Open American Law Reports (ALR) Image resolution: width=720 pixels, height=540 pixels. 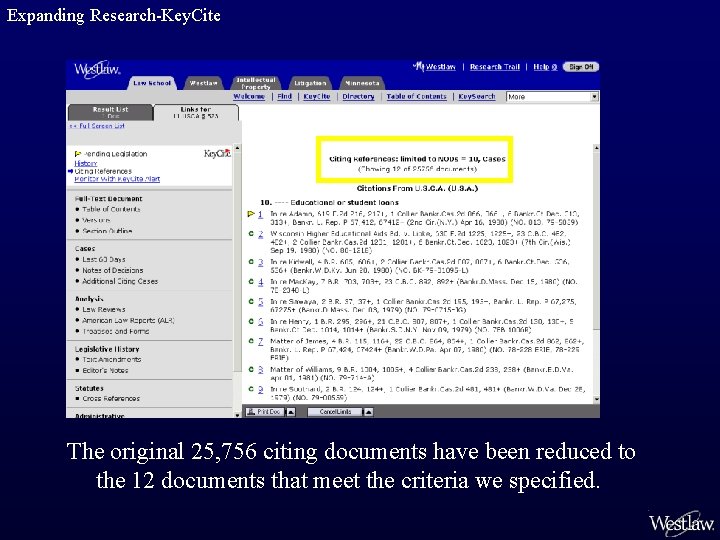128,321
